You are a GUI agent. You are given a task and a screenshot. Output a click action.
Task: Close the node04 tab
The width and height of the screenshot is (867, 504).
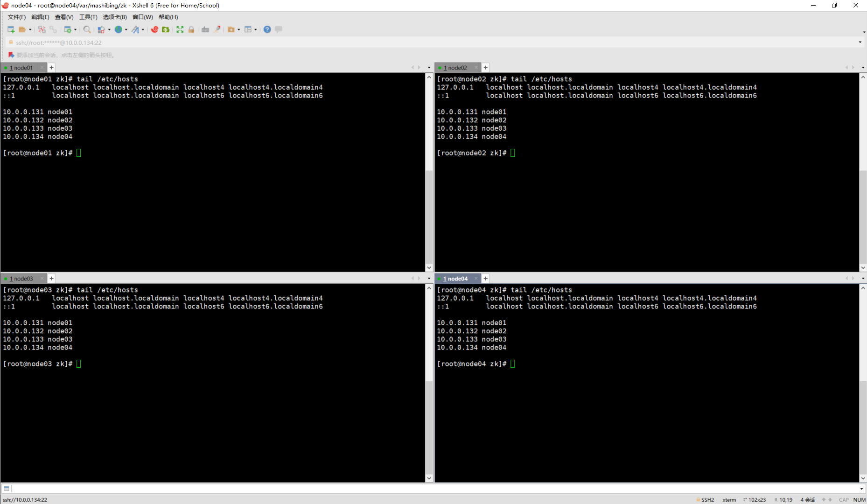click(x=476, y=279)
